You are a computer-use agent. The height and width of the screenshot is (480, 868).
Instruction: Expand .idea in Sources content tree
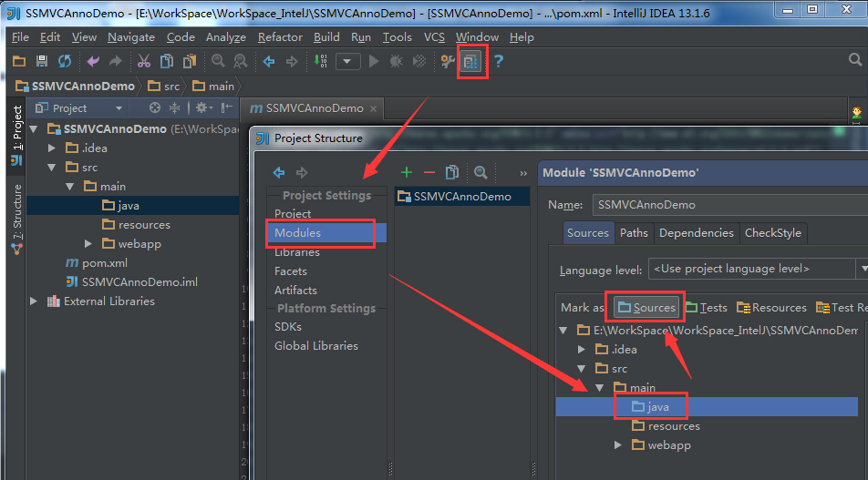pos(582,350)
